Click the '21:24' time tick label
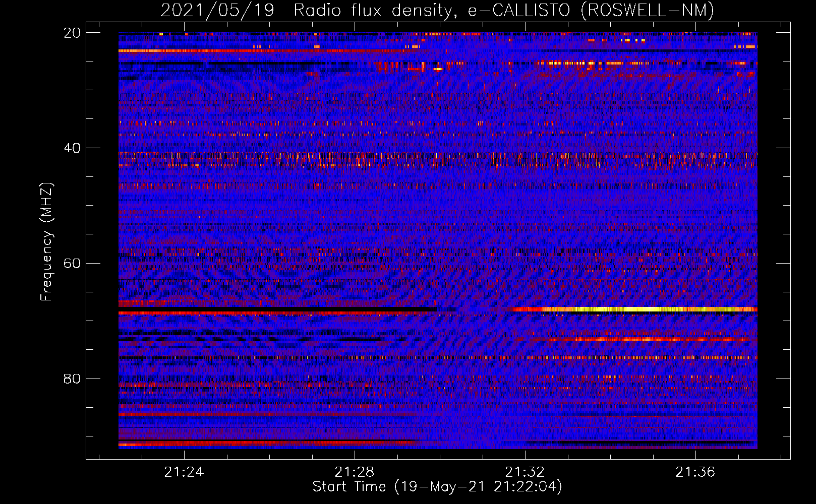The image size is (816, 504). [184, 472]
